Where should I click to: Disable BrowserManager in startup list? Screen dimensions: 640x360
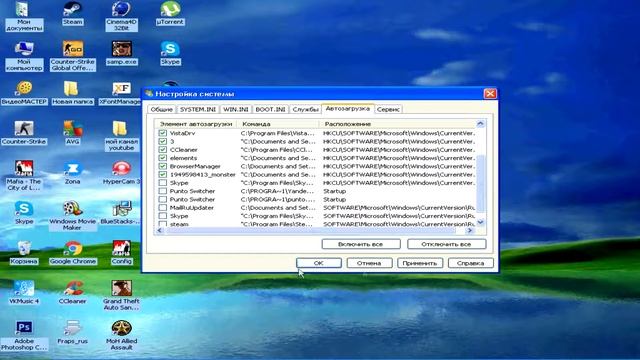click(162, 166)
